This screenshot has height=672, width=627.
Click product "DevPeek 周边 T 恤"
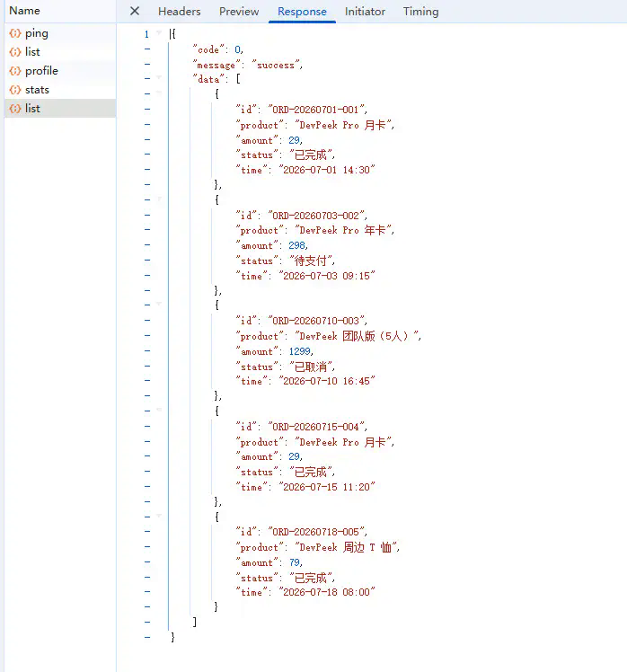[x=347, y=548]
